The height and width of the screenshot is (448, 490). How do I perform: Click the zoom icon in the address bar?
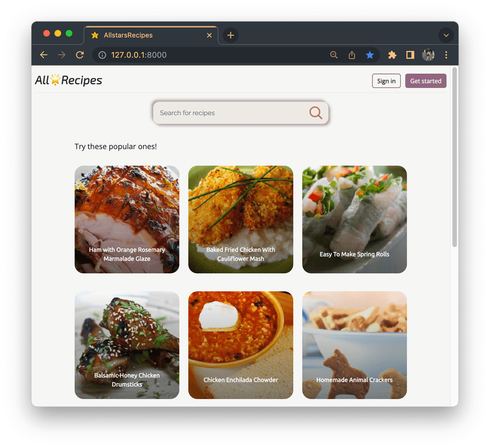pos(334,55)
